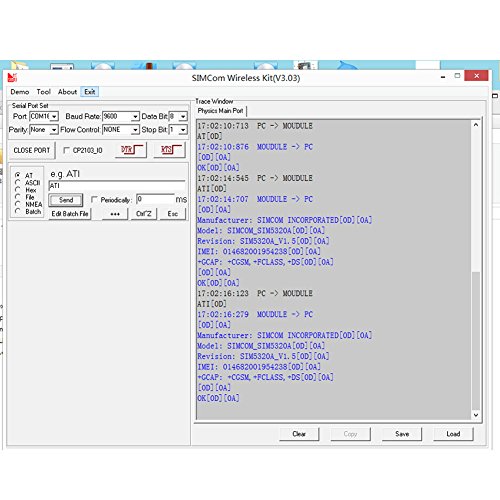The width and height of the screenshot is (500, 500).
Task: Click the trace window scroll down arrow
Action: (x=476, y=415)
